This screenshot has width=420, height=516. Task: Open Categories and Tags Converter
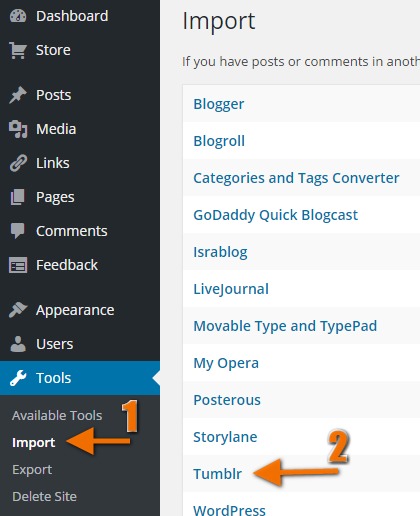coord(296,178)
